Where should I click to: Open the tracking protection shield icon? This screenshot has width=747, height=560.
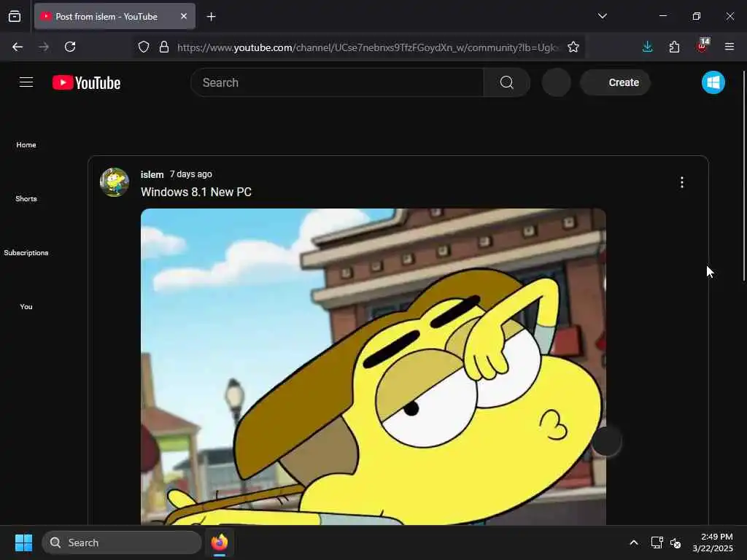point(144,47)
